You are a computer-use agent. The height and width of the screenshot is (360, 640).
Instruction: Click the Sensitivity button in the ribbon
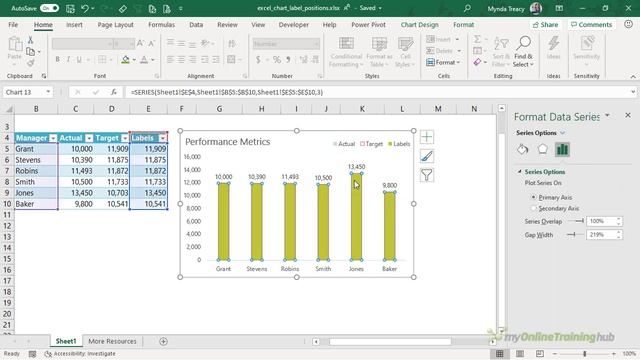[x=587, y=51]
